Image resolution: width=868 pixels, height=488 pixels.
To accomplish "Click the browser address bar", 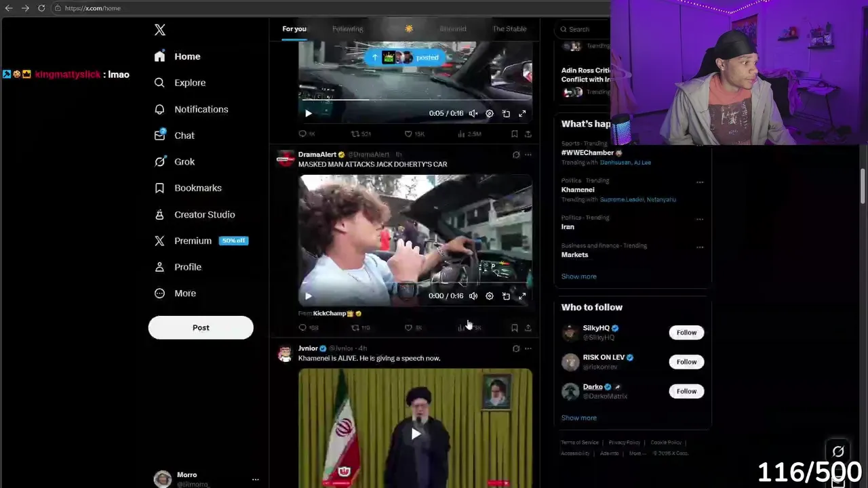I will click(x=331, y=8).
